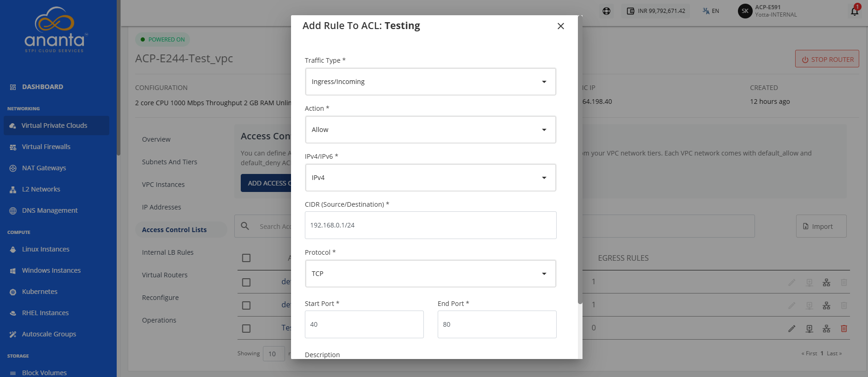The height and width of the screenshot is (377, 868).
Task: Open Subnets And Tiers tab
Action: point(170,162)
